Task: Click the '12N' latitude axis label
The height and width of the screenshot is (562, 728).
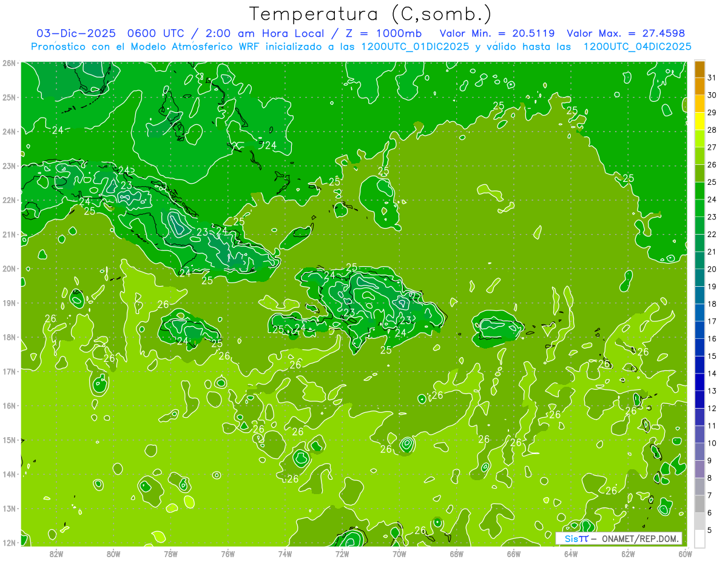Action: coord(9,543)
